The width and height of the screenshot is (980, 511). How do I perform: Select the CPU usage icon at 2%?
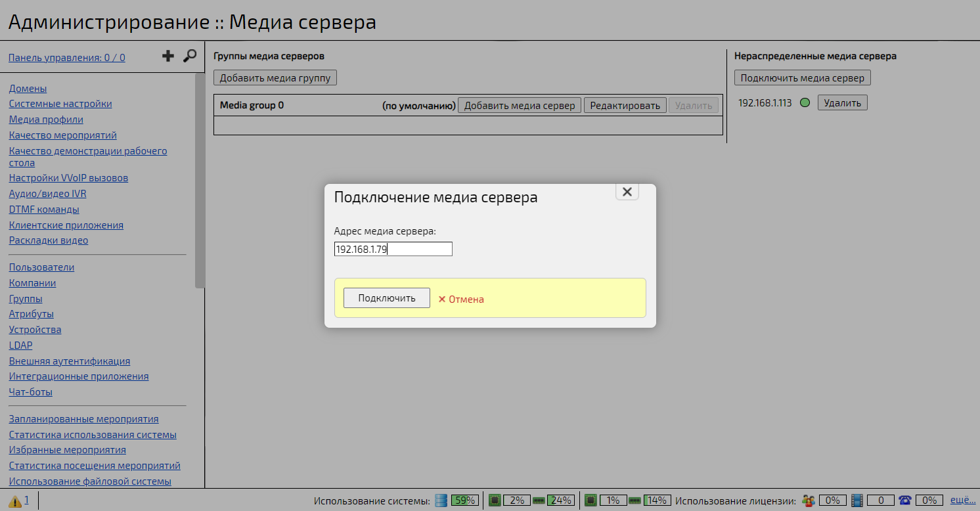tap(495, 500)
